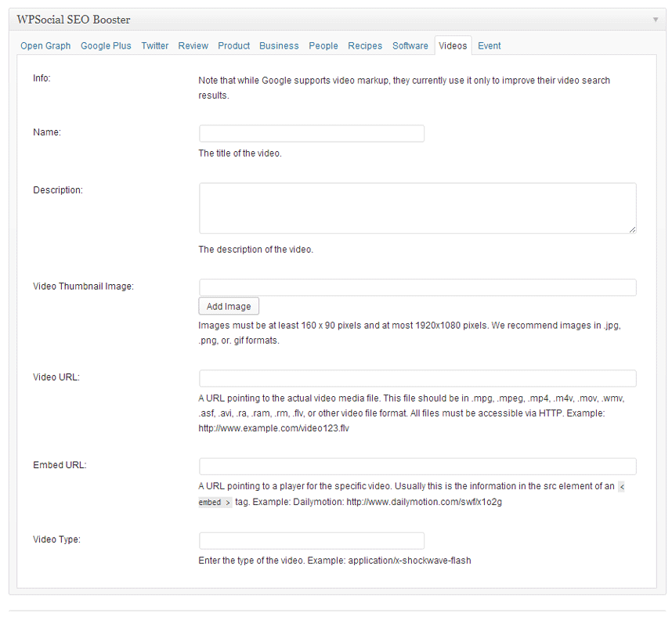Image resolution: width=672 pixels, height=638 pixels.
Task: Click the Add Image button
Action: point(229,306)
